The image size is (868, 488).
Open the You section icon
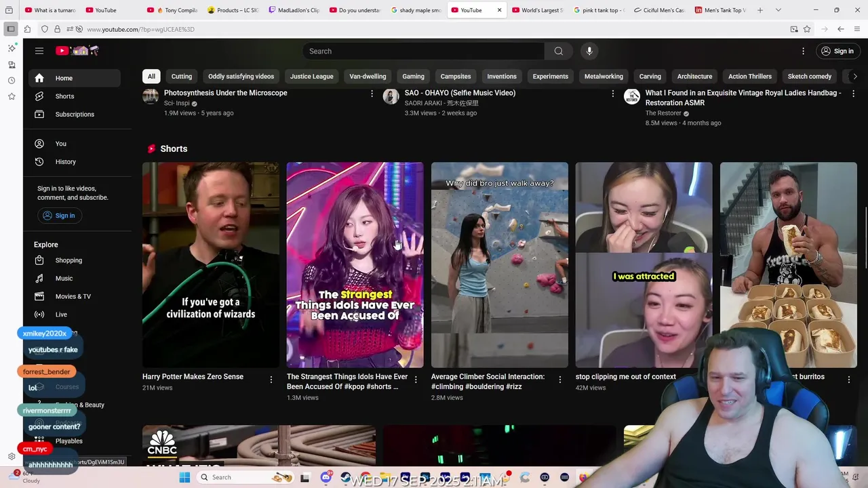pos(39,144)
